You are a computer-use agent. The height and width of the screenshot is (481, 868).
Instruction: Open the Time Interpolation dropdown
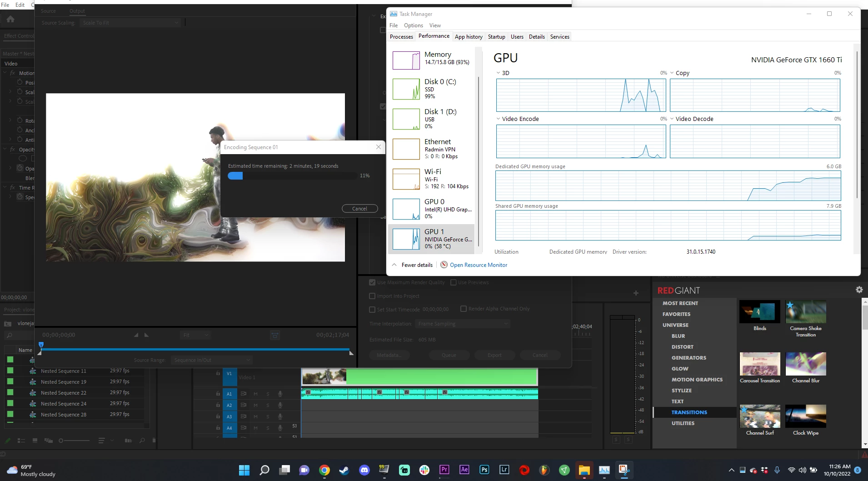point(462,324)
